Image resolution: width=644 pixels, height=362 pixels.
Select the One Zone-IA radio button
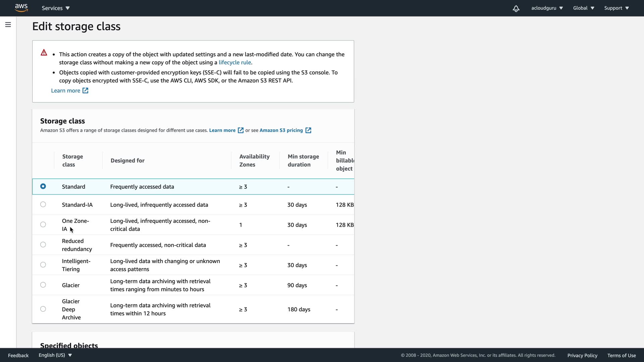(x=43, y=225)
